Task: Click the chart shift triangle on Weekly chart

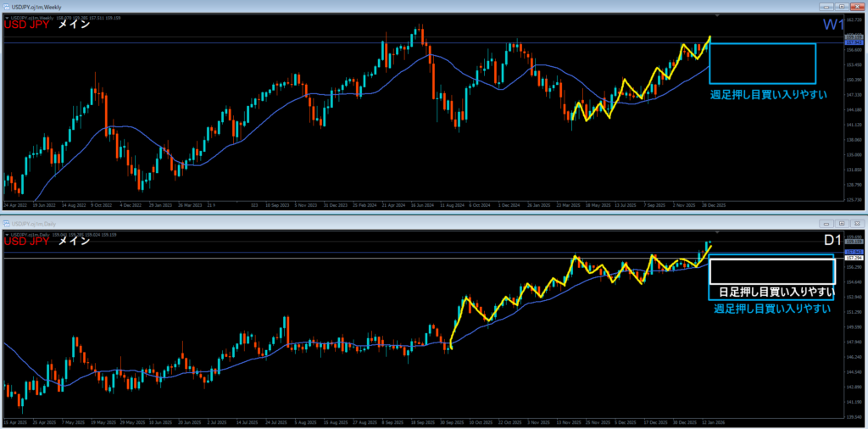Action: click(718, 15)
